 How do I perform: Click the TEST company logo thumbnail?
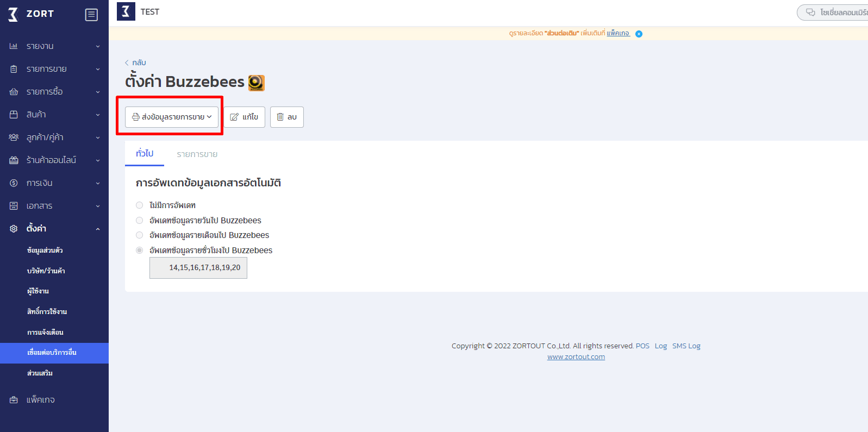[x=126, y=11]
